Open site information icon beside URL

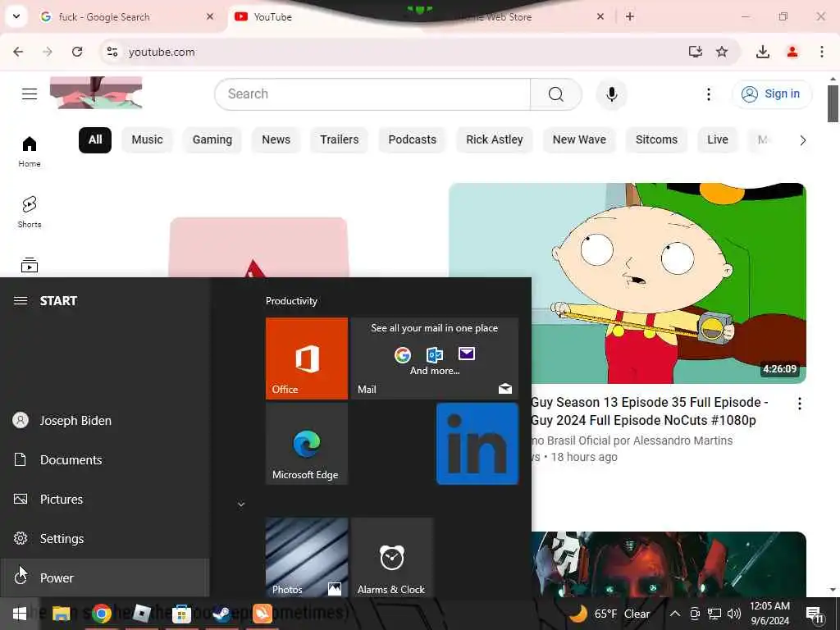(112, 52)
